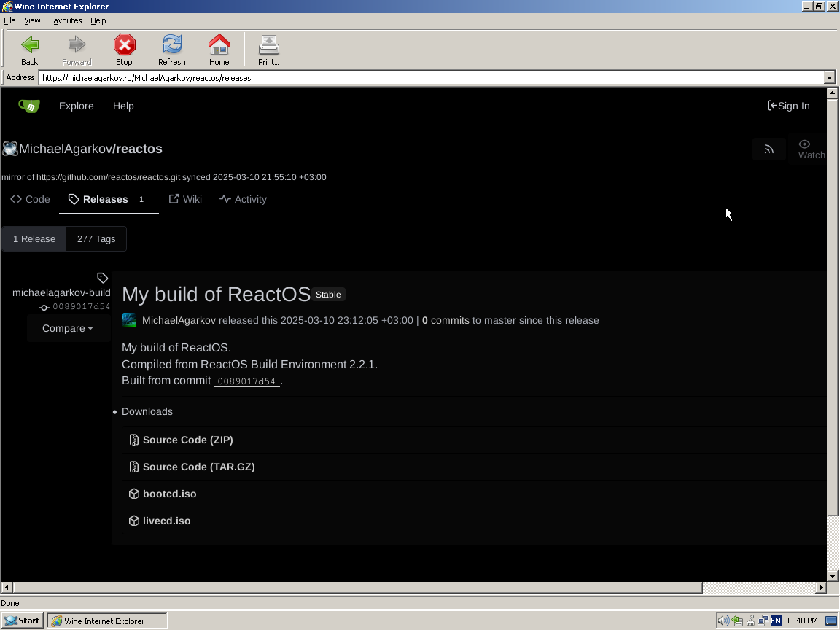Click the volume speaker tray icon
840x630 pixels.
(x=723, y=621)
